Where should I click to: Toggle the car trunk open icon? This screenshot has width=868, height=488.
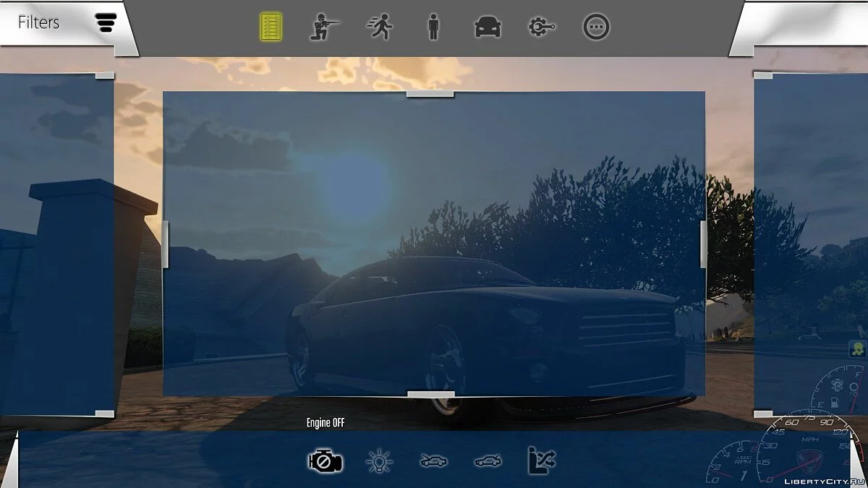(488, 461)
